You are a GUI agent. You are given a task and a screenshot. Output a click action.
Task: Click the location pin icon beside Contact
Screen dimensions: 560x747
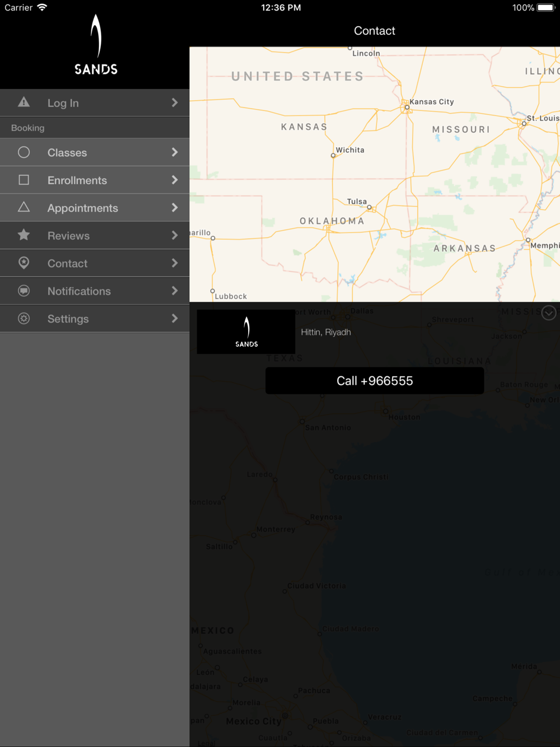pyautogui.click(x=24, y=263)
